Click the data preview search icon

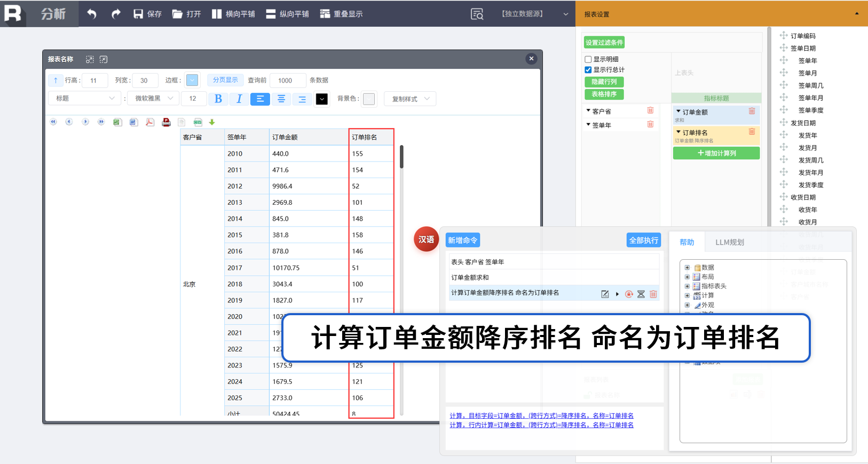tap(477, 14)
